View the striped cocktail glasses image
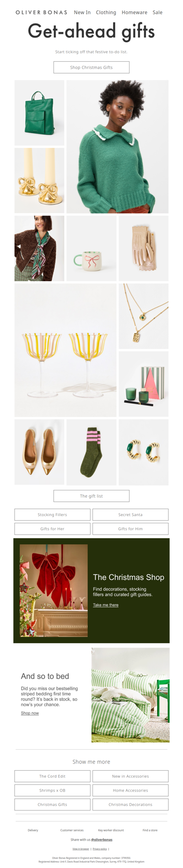 point(65,350)
